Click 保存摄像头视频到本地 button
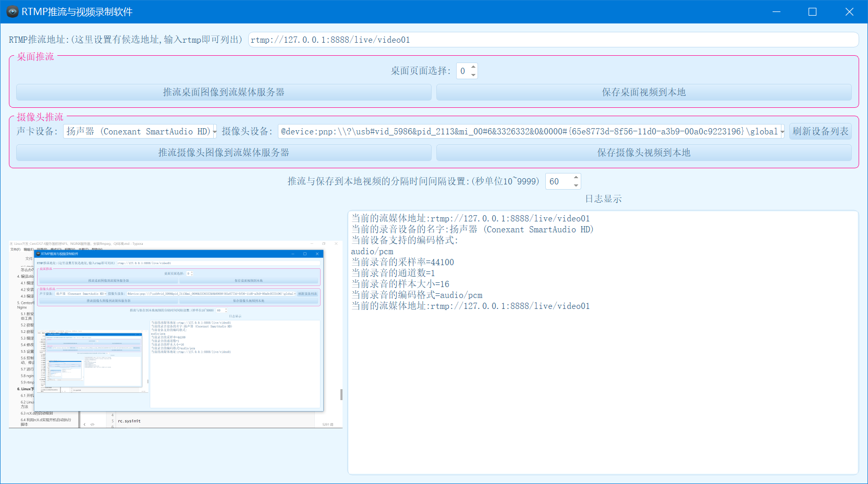Screen dimensions: 868x484 tap(644, 153)
